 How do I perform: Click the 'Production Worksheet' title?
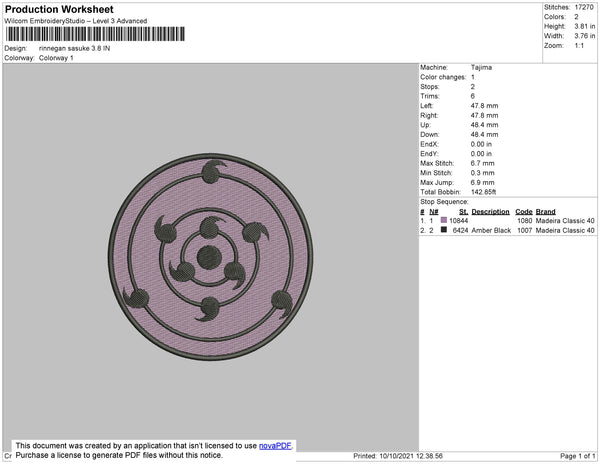coord(59,10)
